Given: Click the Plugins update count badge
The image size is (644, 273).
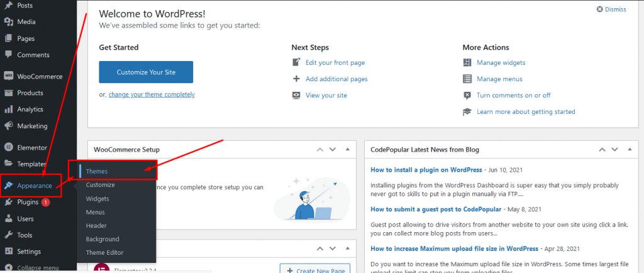Looking at the screenshot, I should click(45, 203).
